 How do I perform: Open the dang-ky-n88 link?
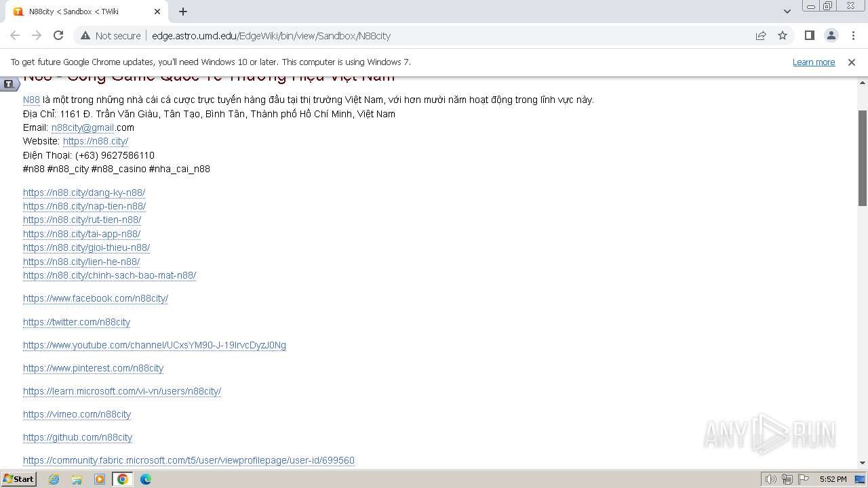[84, 192]
